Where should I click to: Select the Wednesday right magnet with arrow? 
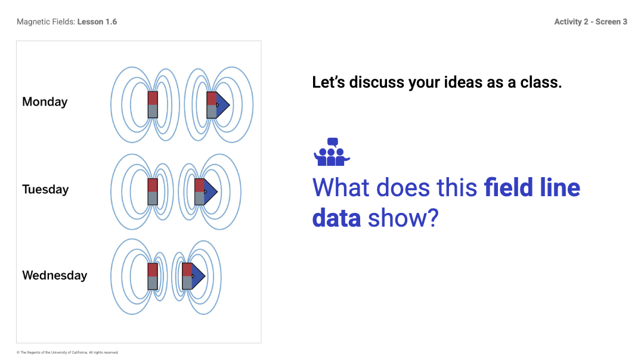coord(193,276)
